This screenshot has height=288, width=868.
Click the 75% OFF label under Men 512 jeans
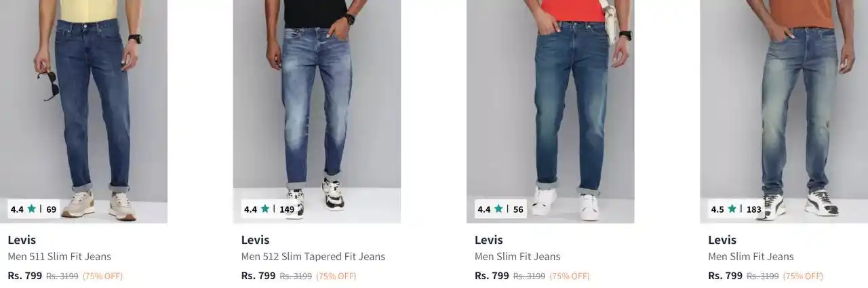click(336, 276)
